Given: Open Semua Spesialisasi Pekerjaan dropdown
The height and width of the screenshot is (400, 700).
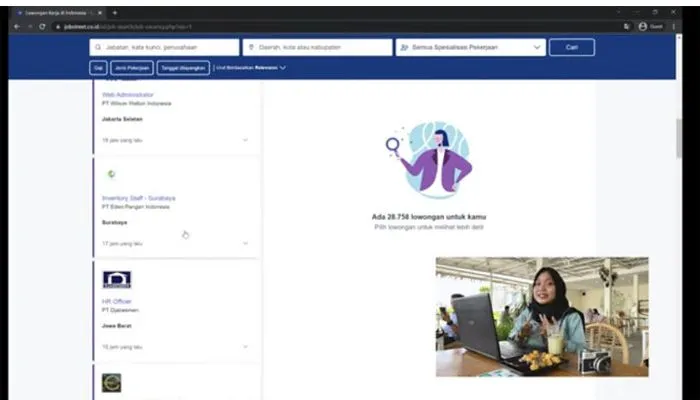Looking at the screenshot, I should [x=471, y=47].
